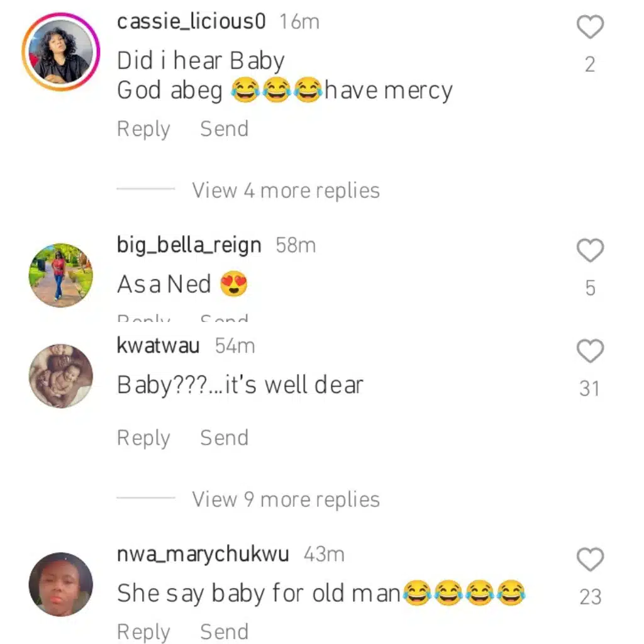Send cassie_licious0's comment

224,129
